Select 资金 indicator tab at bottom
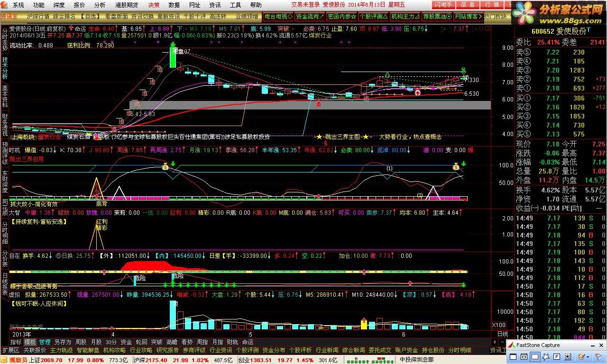Image resolution: width=607 pixels, height=364 pixels. (126, 342)
